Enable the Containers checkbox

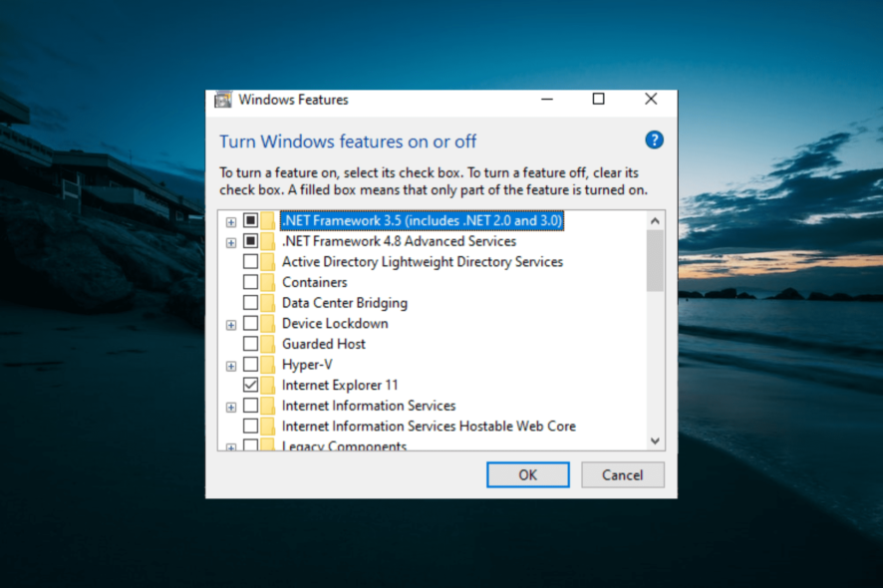pyautogui.click(x=250, y=282)
